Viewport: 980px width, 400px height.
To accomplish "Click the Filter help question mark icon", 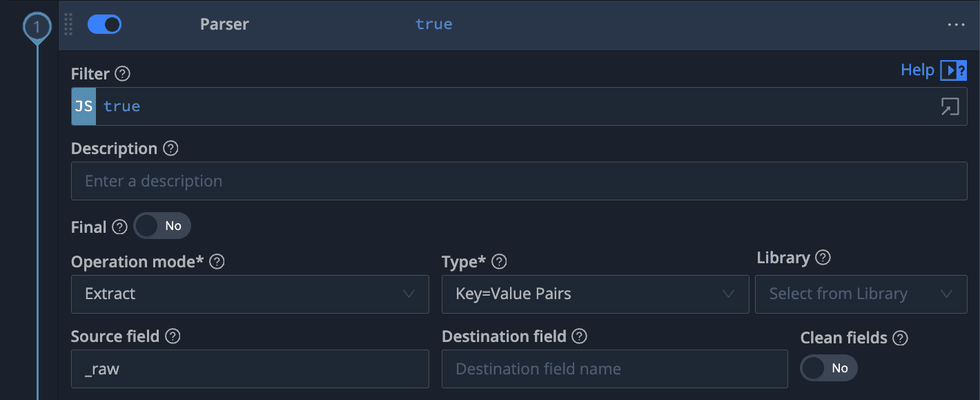I will [122, 74].
